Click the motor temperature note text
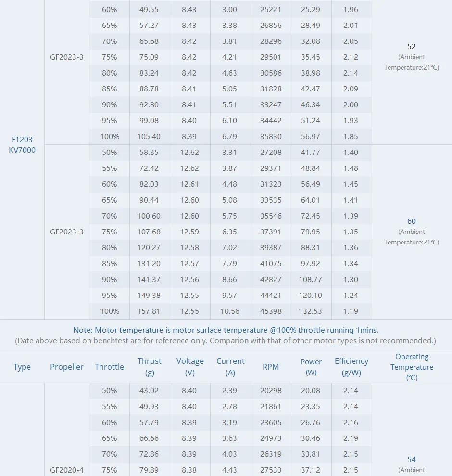This screenshot has height=476, width=452. [226, 330]
